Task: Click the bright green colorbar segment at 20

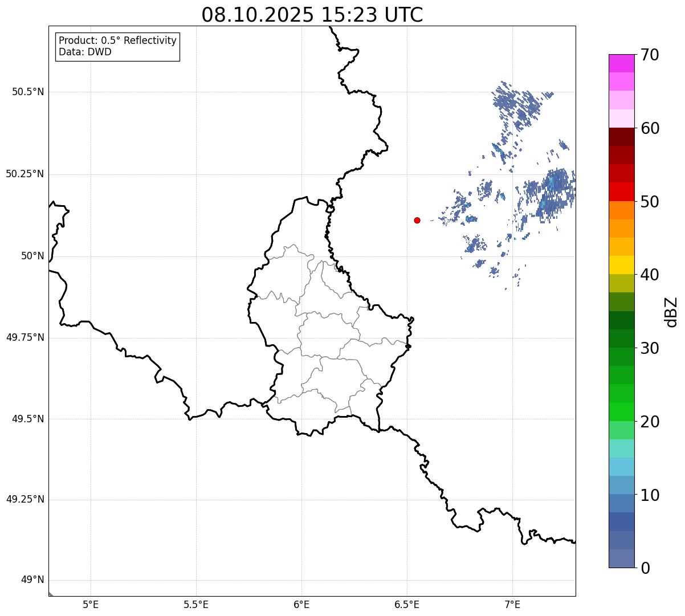Action: [x=622, y=412]
